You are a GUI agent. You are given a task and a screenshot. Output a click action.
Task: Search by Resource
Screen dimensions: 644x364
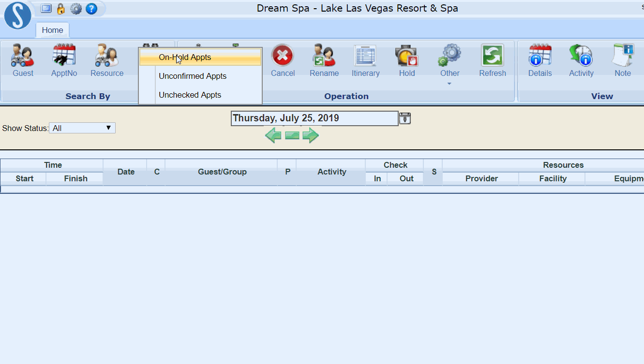(106, 59)
